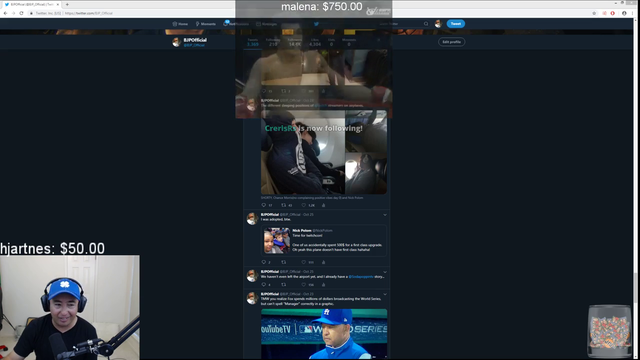640x360 pixels.
Task: Open Notifications in the top bar
Action: coord(236,24)
